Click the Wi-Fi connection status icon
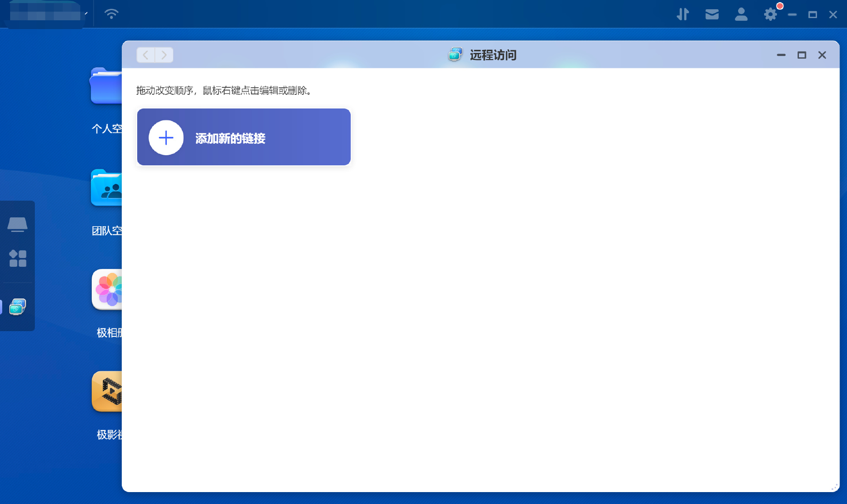 111,14
